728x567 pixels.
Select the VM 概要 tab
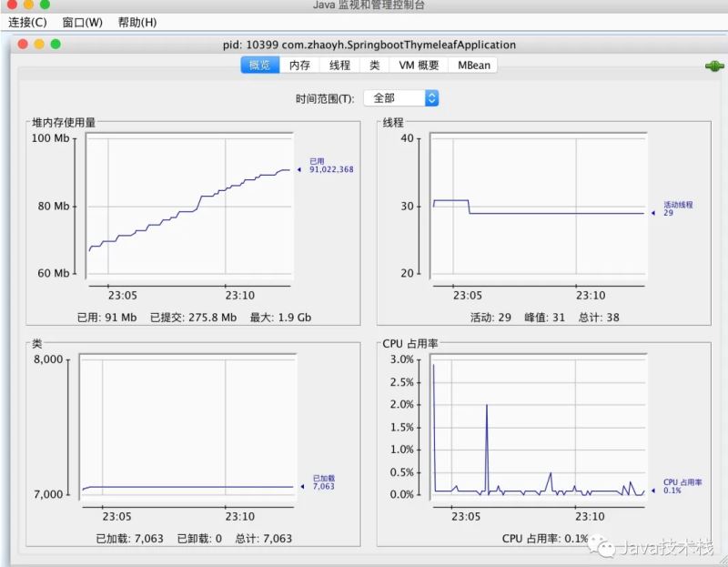tap(419, 66)
